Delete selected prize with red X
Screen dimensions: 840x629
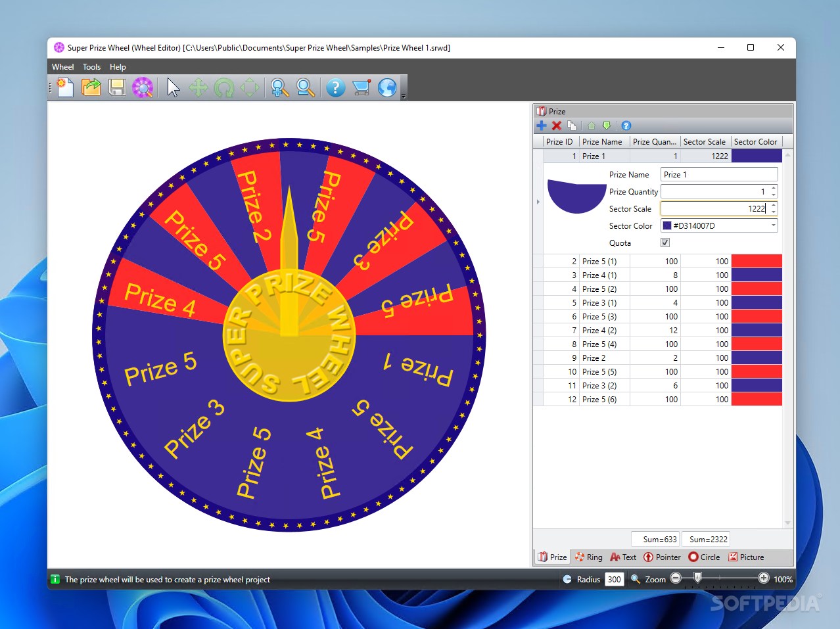557,126
